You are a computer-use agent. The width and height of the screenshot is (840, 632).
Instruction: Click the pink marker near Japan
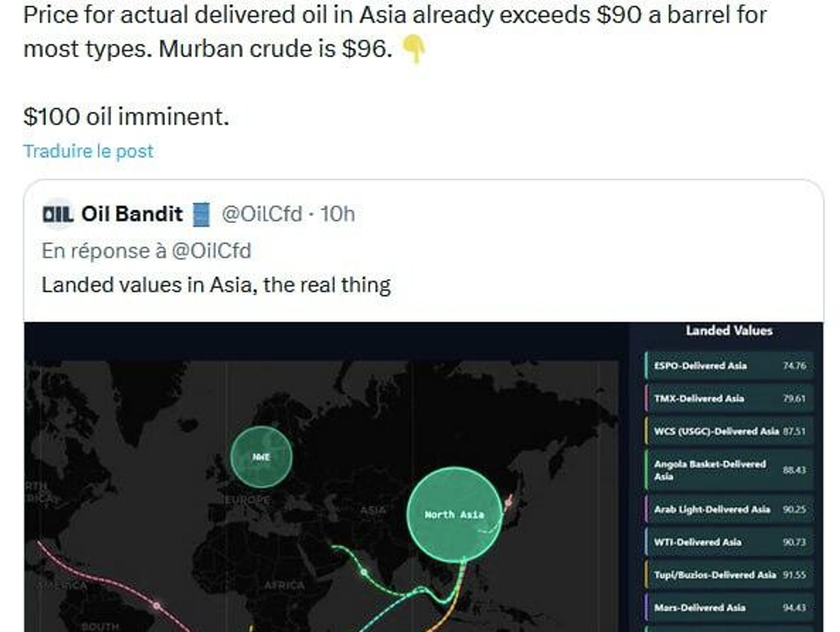tap(508, 502)
